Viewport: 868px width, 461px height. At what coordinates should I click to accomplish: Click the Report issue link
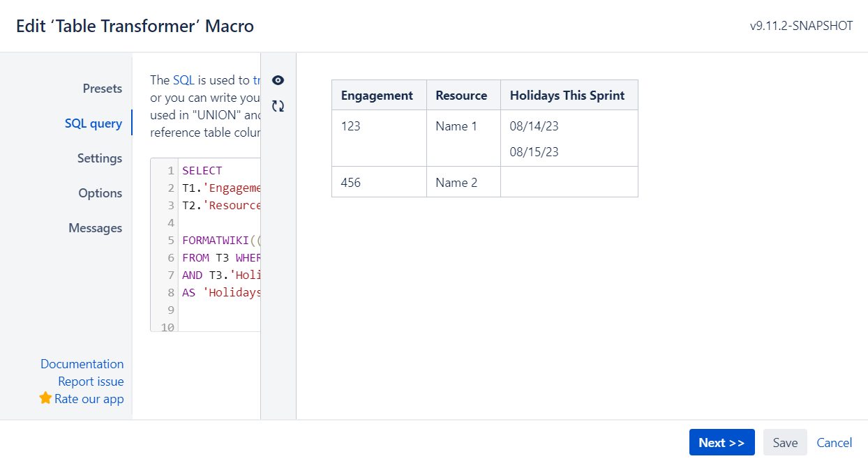coord(91,381)
